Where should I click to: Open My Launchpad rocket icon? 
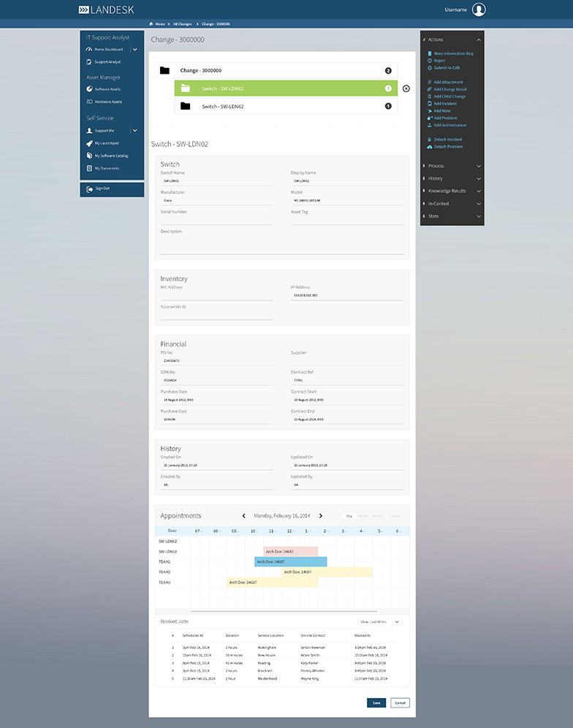[x=88, y=143]
